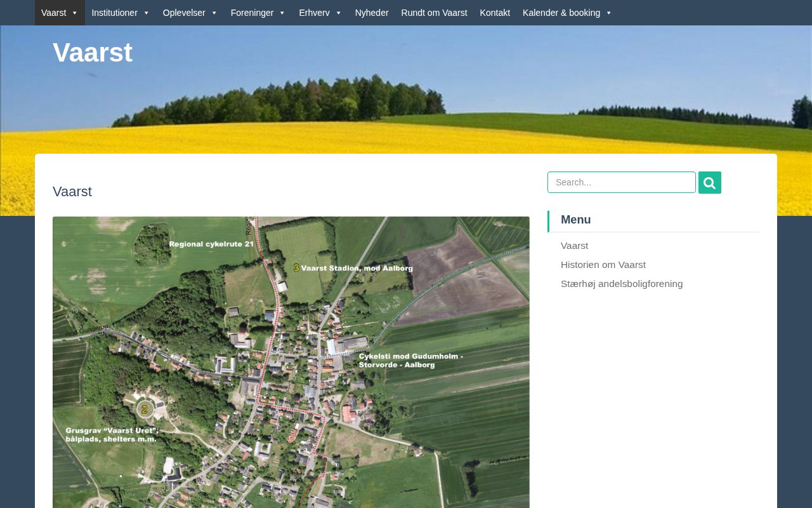This screenshot has width=812, height=508.
Task: Expand the Oplevelser navigation dropdown
Action: point(190,13)
